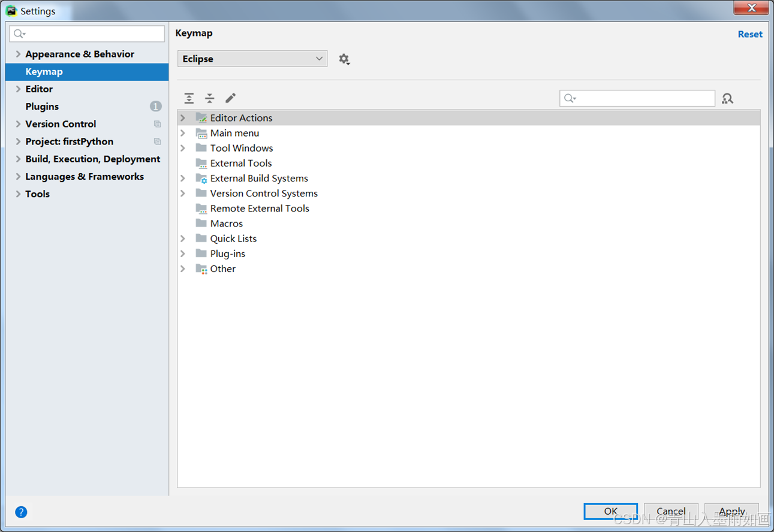Click the Editor Actions folder icon

click(201, 118)
